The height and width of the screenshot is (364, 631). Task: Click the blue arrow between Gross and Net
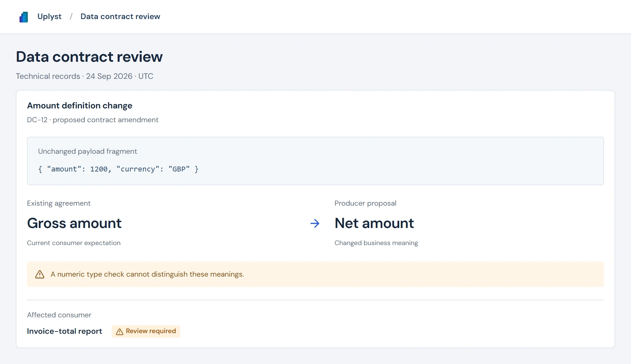coord(315,223)
